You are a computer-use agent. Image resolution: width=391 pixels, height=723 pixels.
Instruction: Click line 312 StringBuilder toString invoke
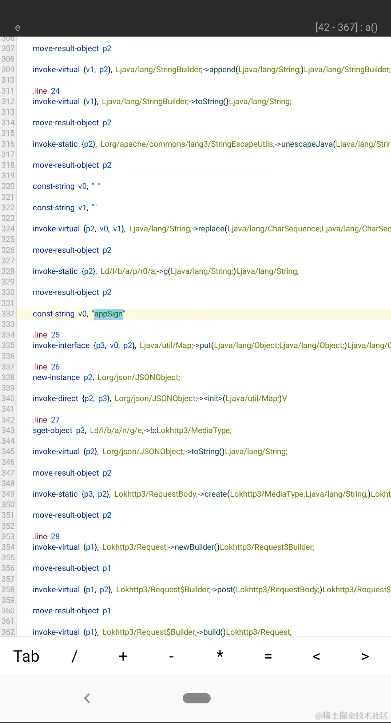coord(162,101)
